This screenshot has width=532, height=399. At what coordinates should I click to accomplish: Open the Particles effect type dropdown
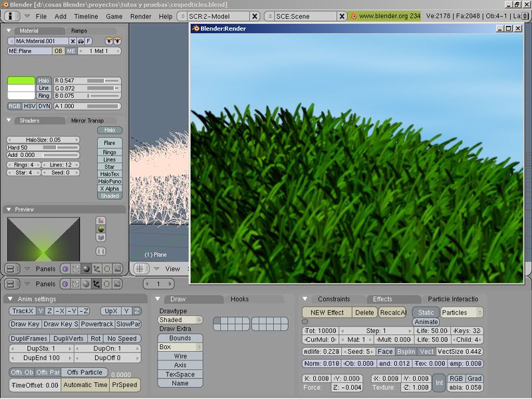click(x=462, y=313)
